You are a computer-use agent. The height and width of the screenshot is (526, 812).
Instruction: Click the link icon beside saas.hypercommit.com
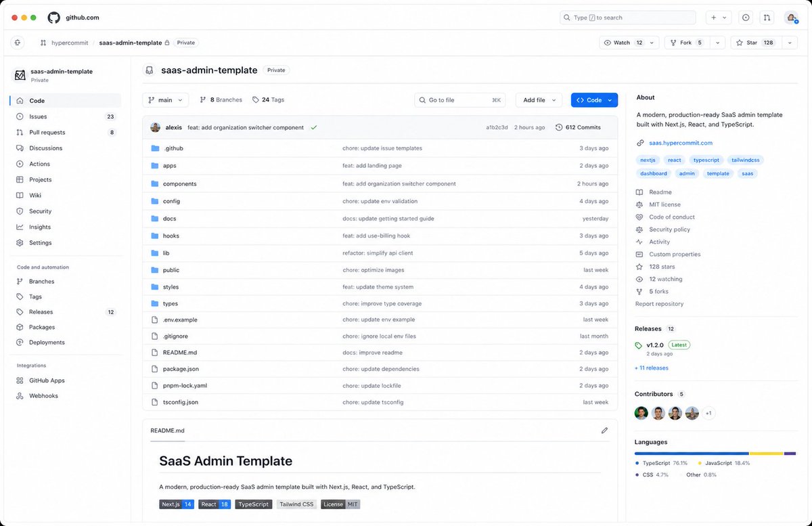639,143
